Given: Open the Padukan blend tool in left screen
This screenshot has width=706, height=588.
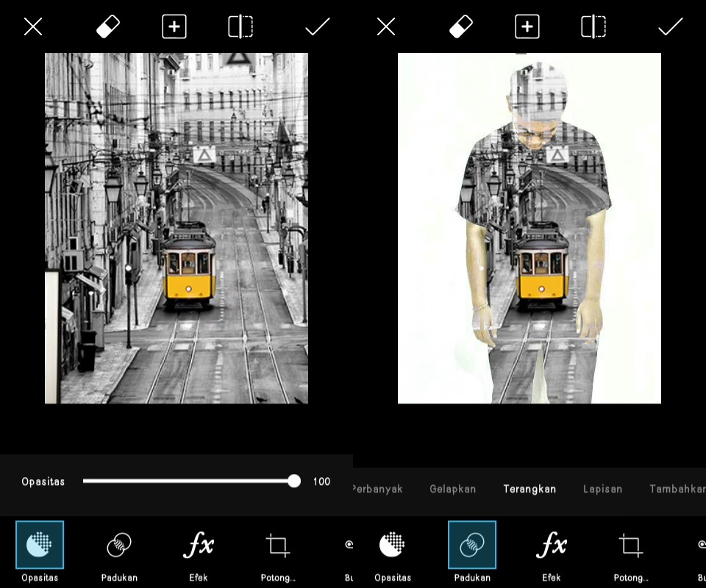Looking at the screenshot, I should 119,552.
